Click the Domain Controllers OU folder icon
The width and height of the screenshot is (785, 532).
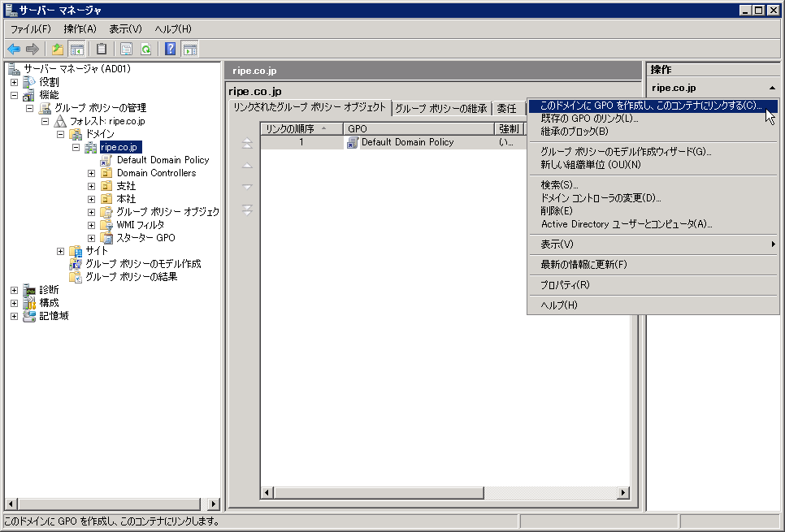[106, 173]
